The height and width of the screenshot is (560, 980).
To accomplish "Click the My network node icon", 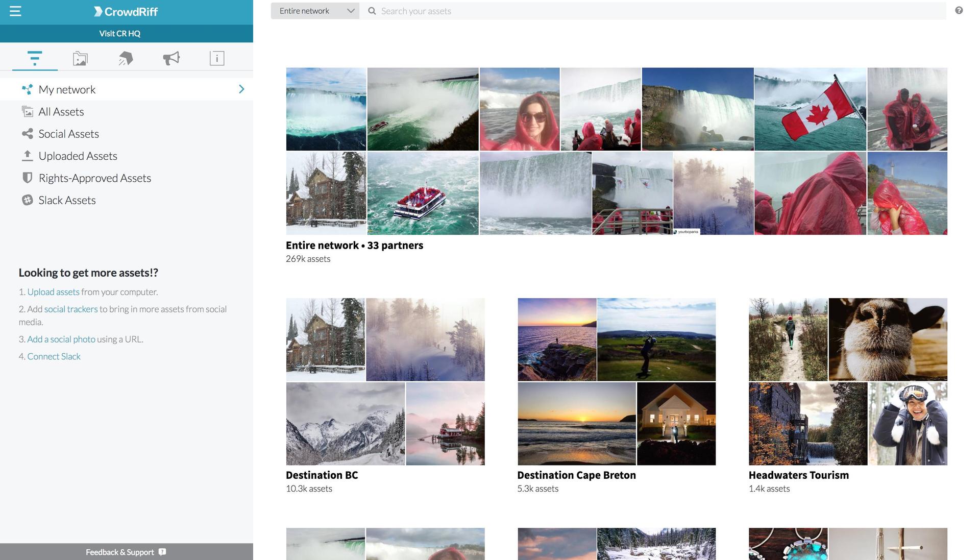I will pyautogui.click(x=27, y=89).
